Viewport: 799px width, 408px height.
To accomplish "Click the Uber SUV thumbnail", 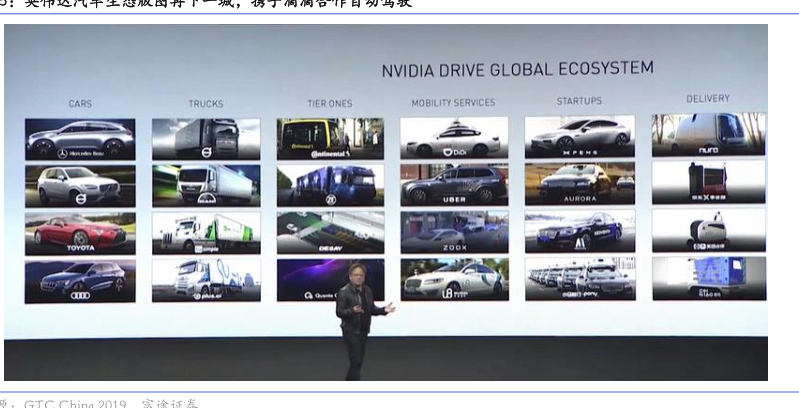I will click(x=454, y=184).
